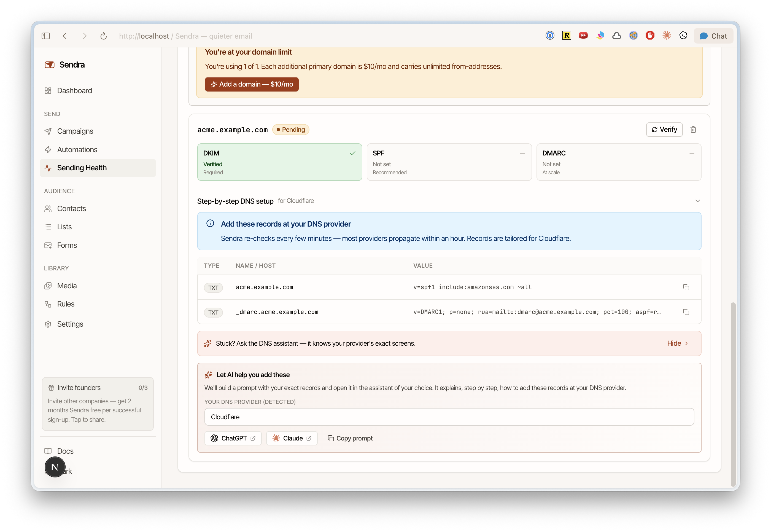Image resolution: width=771 pixels, height=532 pixels.
Task: Click the _dmarc.acme.example.com host name
Action: pos(277,312)
